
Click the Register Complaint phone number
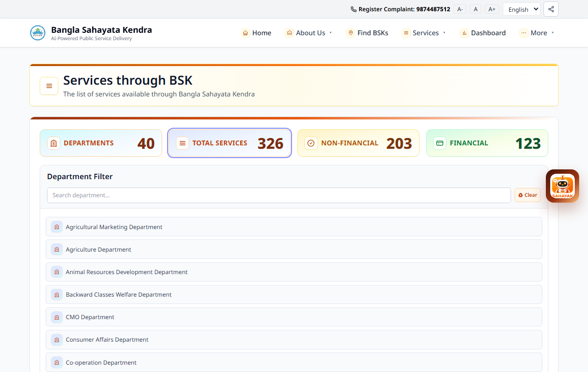(x=433, y=9)
